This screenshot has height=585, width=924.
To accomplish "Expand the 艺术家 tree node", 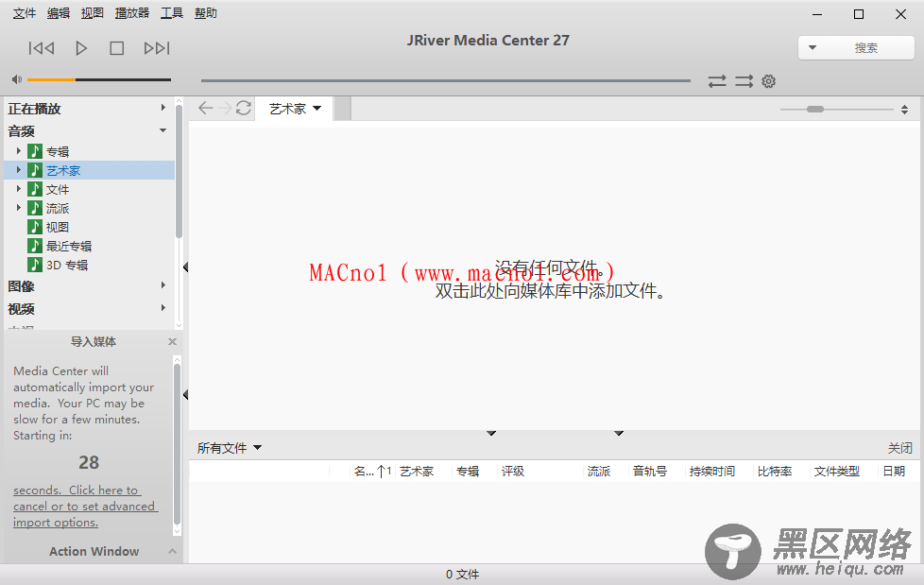I will point(18,170).
